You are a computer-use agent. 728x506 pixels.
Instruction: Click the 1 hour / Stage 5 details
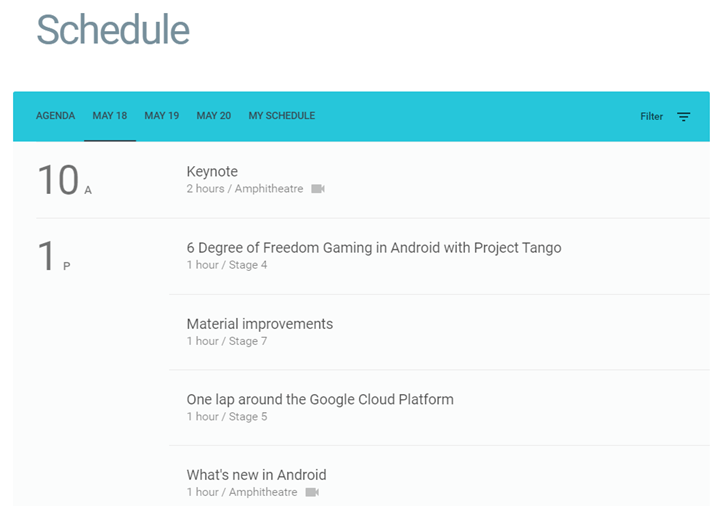(227, 417)
